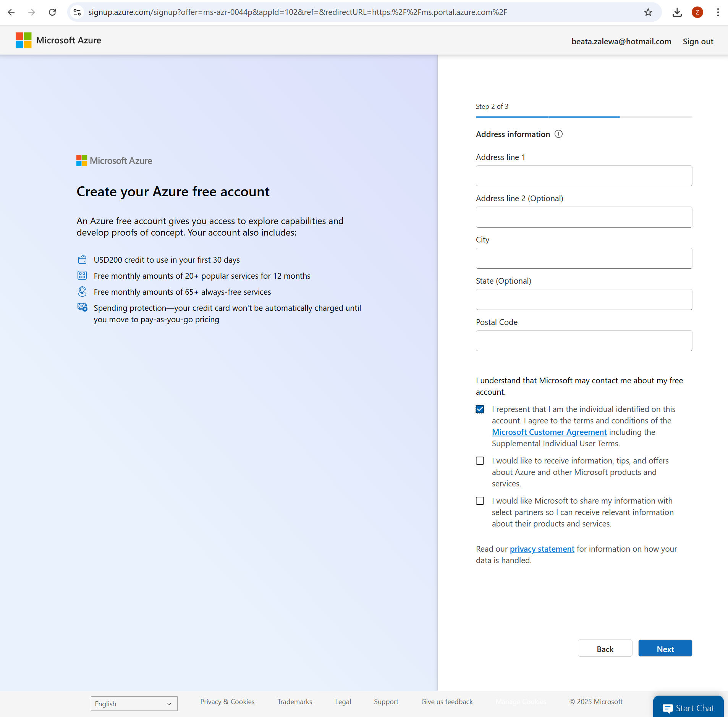
Task: Click the browser address bar URL
Action: (x=298, y=12)
